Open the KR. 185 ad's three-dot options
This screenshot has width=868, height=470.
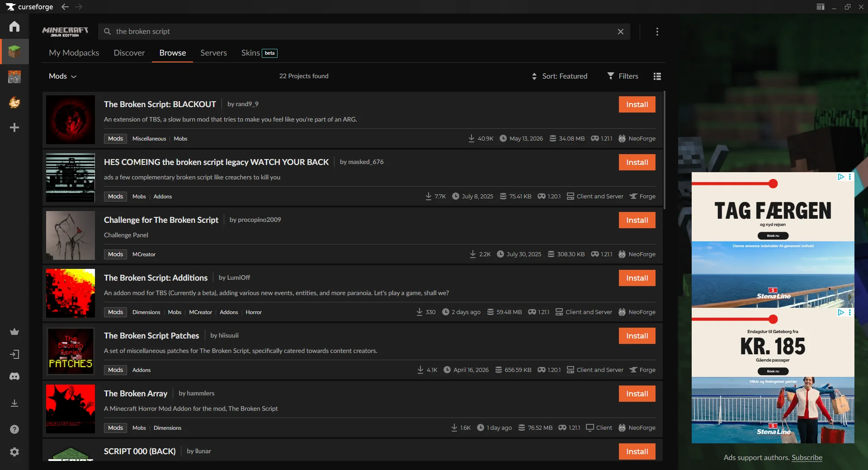coord(850,312)
